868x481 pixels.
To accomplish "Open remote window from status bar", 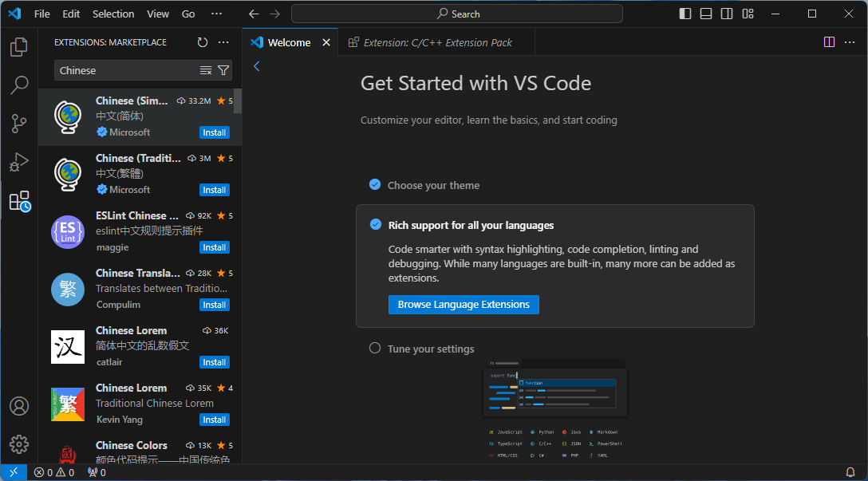I will pos(14,472).
